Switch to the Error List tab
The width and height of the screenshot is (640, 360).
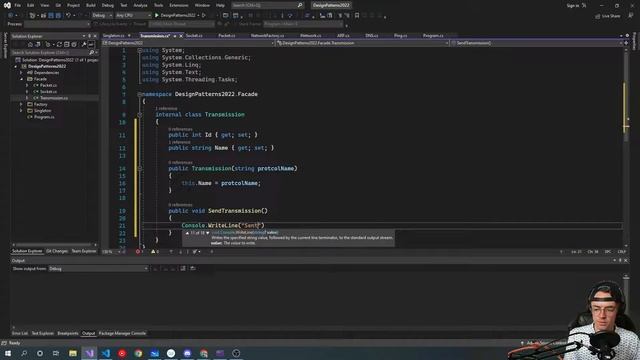pos(20,333)
